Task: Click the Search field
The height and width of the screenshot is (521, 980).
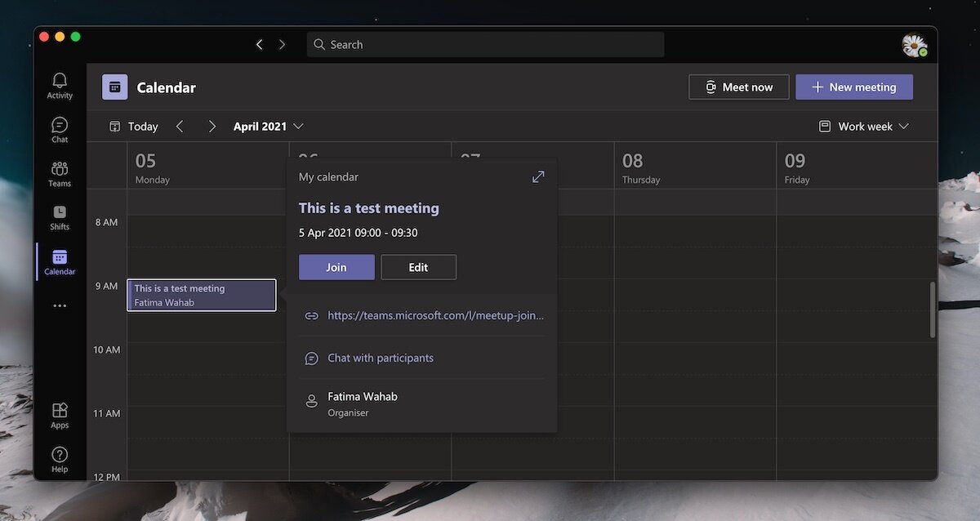Action: point(485,45)
